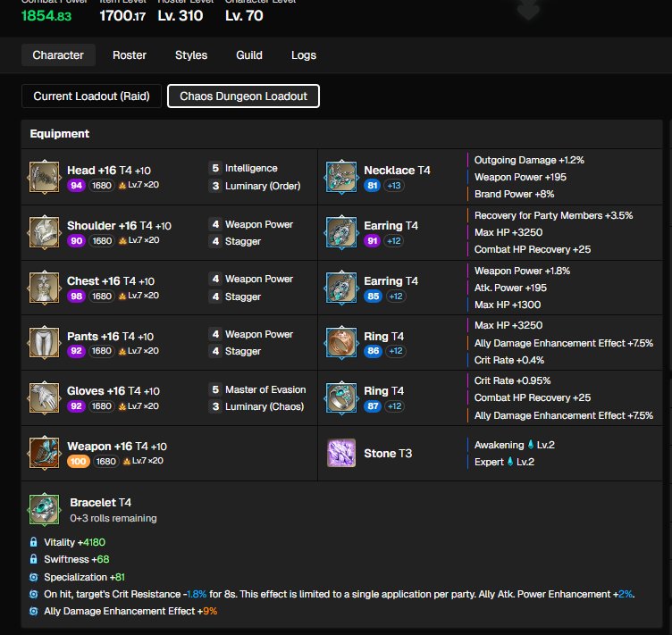Image resolution: width=672 pixels, height=635 pixels.
Task: Open the Necklace accessory icon
Action: 341,177
